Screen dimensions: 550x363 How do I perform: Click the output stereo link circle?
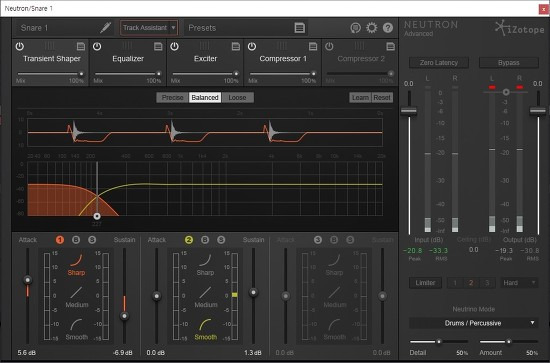coord(506,92)
